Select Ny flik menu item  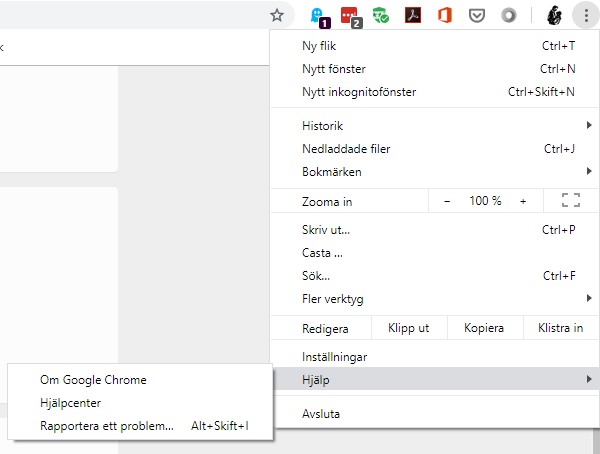click(435, 46)
